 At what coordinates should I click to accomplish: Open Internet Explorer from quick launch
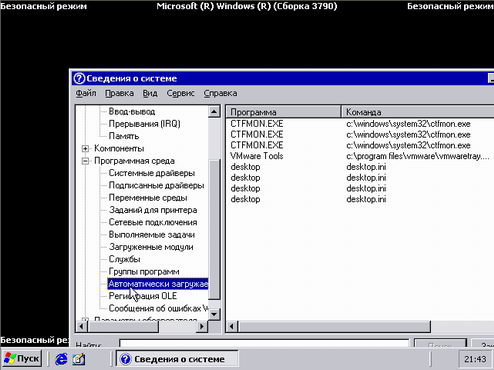coord(61,359)
